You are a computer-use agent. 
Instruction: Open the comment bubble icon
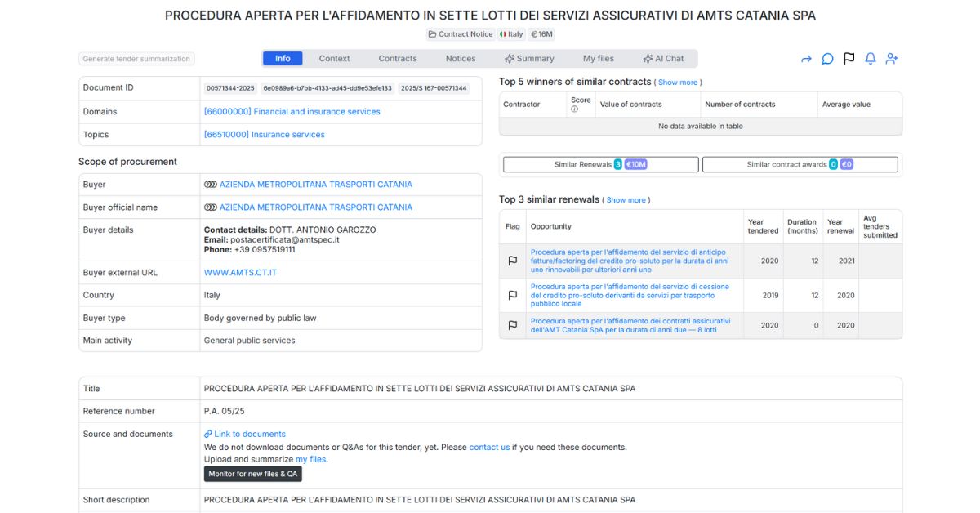[827, 59]
